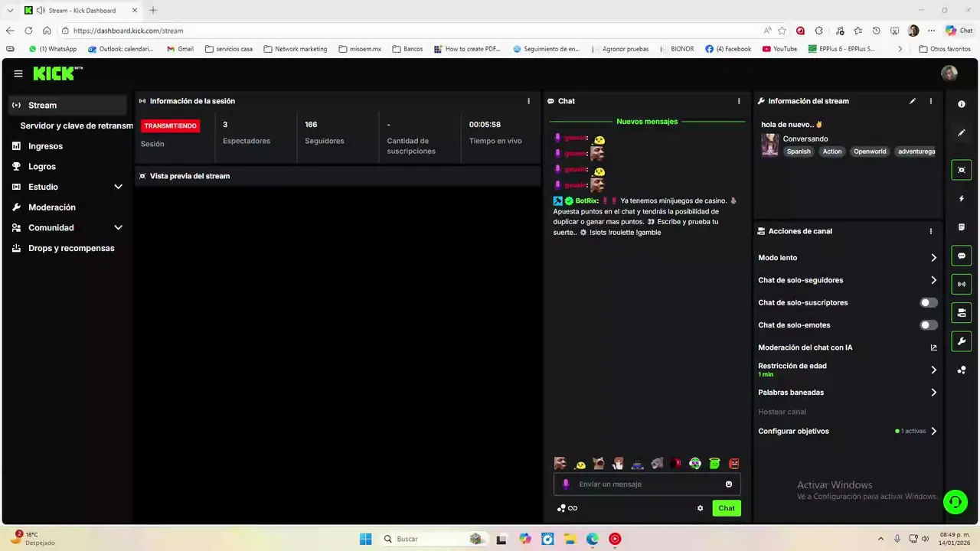
Task: Insert the first face emote from the row
Action: coord(560,464)
